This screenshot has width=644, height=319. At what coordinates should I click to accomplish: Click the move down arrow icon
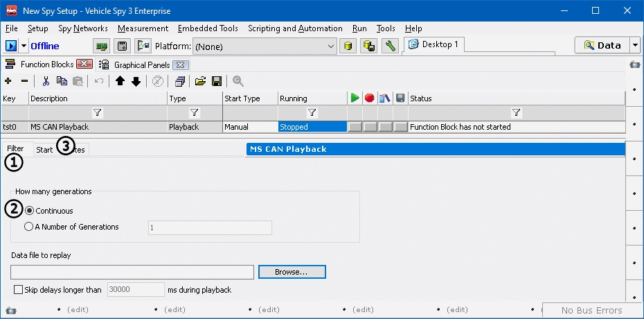(x=136, y=81)
